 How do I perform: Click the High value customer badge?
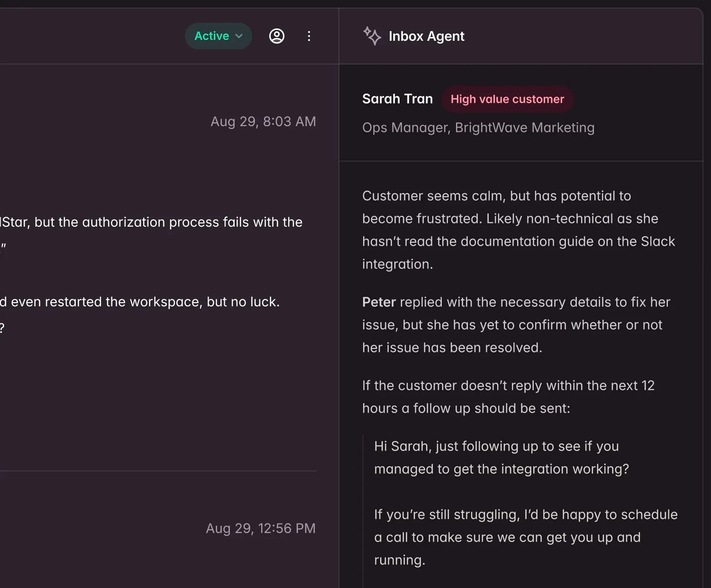pyautogui.click(x=507, y=99)
